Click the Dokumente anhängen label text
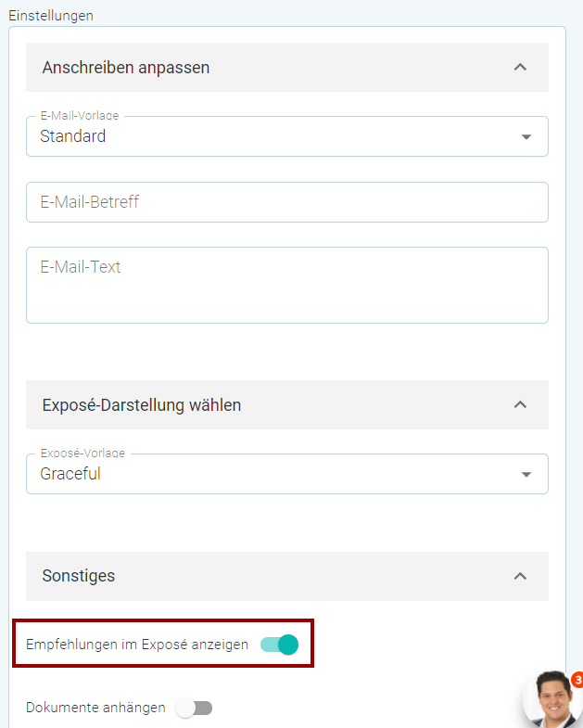 [x=95, y=708]
